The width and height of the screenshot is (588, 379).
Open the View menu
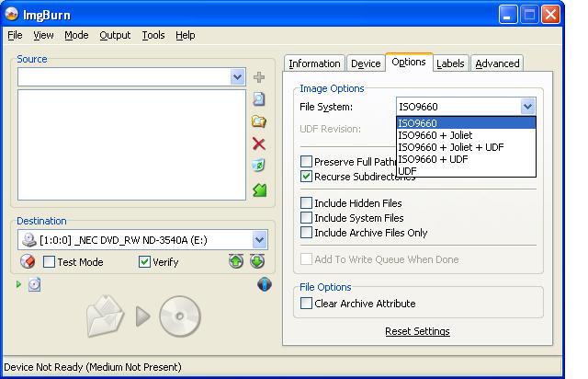43,35
